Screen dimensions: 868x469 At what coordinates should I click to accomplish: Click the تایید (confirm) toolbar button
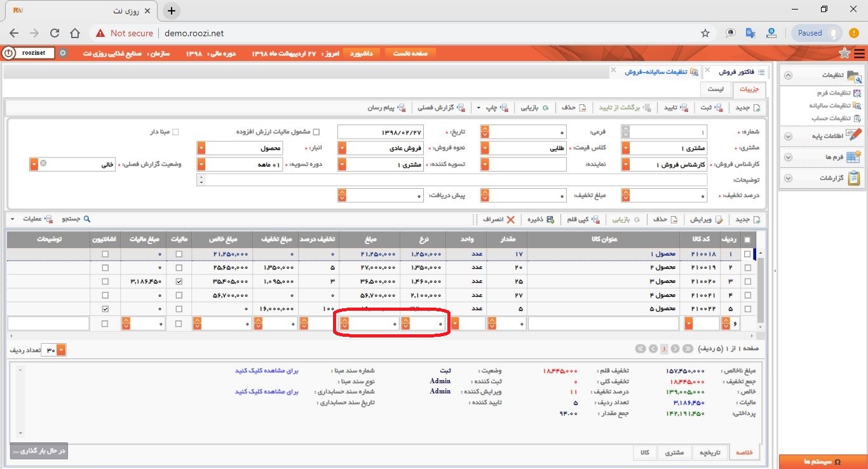point(675,108)
